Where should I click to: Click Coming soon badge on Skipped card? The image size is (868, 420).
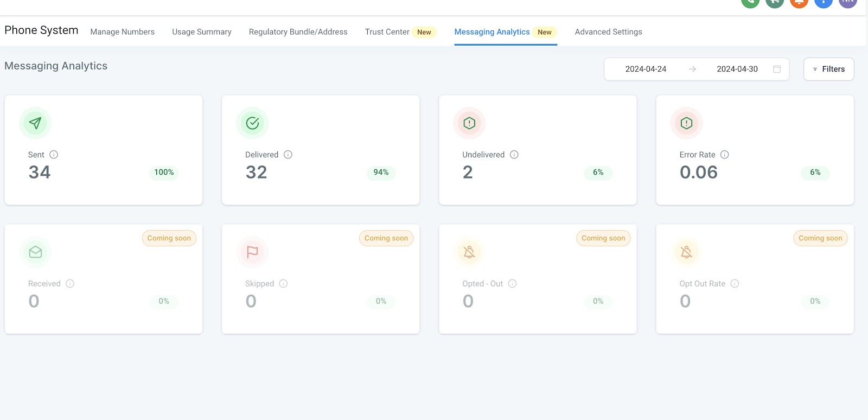[x=386, y=238]
